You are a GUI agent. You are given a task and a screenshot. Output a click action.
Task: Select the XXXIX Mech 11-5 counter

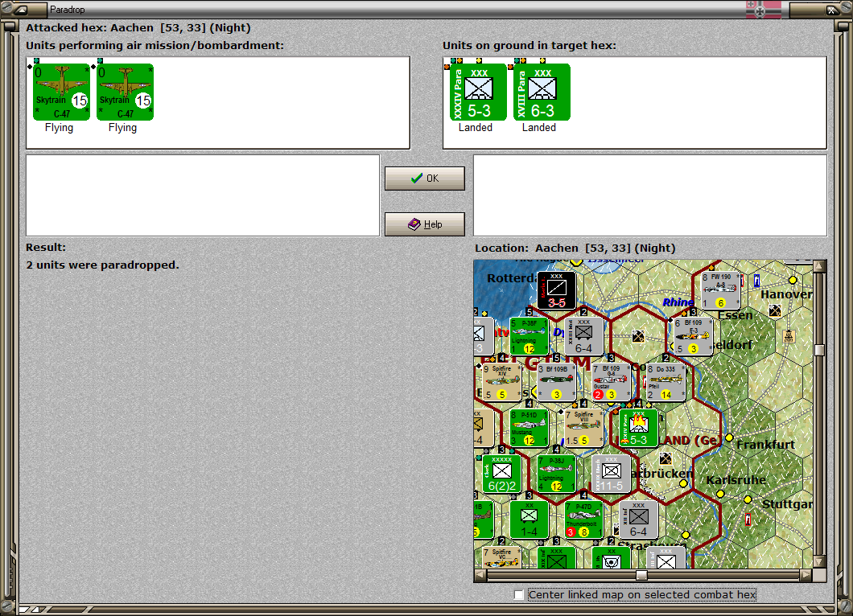click(x=611, y=474)
